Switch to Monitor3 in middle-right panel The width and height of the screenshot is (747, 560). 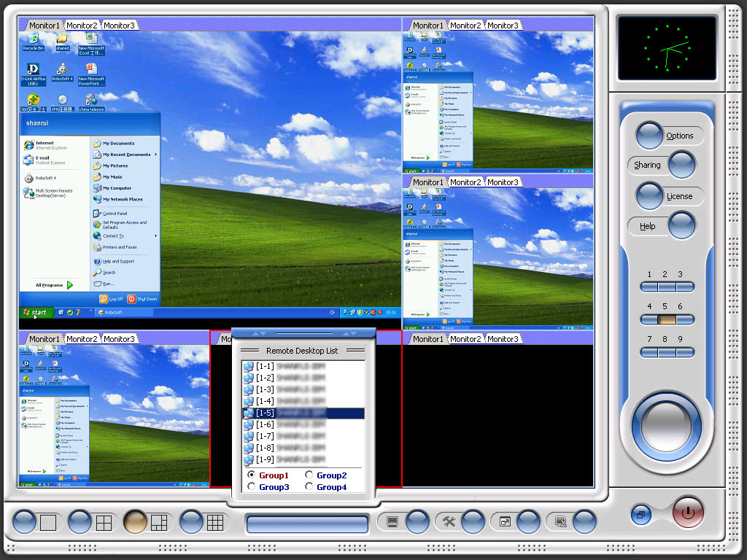tap(503, 182)
